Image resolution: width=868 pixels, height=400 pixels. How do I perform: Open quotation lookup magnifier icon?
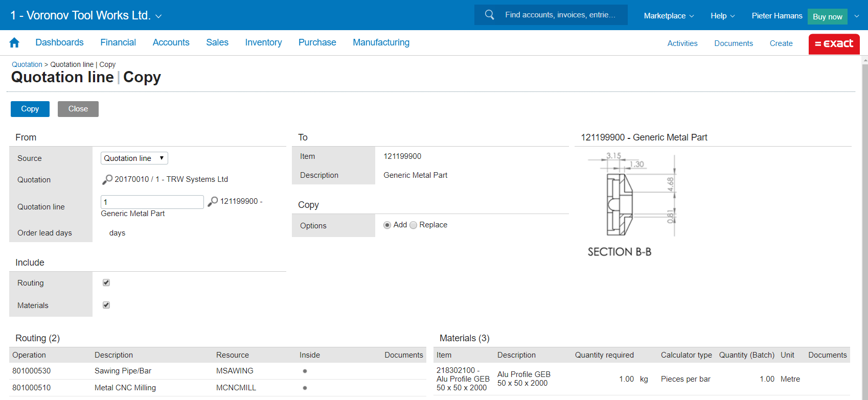coord(107,179)
